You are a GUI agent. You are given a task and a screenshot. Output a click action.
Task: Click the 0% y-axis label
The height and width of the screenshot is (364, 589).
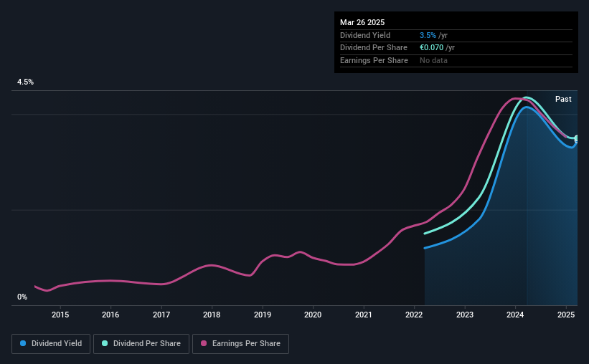pos(22,297)
